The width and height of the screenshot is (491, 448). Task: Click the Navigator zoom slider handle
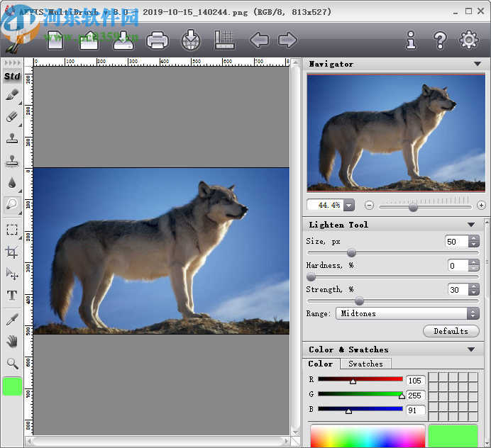coord(414,207)
